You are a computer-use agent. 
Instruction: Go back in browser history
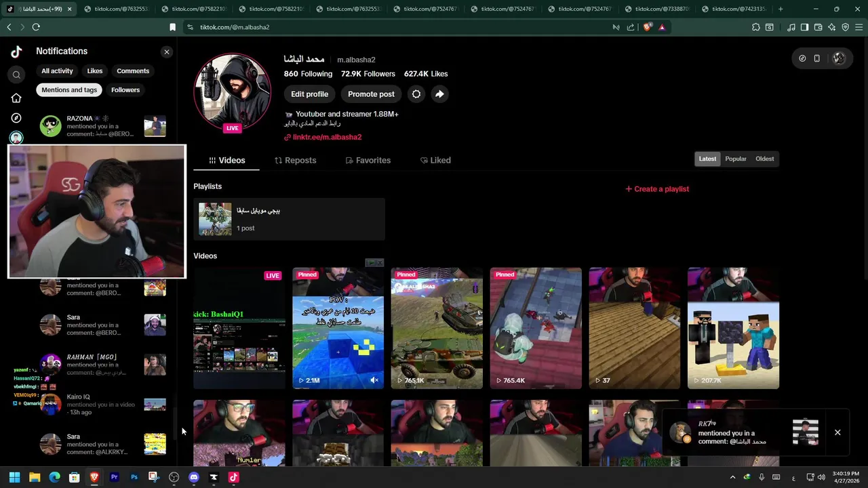pyautogui.click(x=9, y=27)
